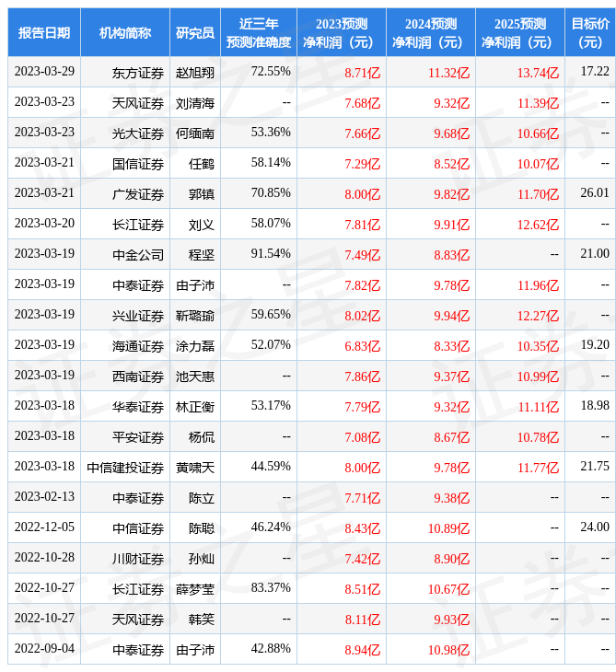The width and height of the screenshot is (616, 672).
Task: Select target price 24.00
Action: coord(595,527)
